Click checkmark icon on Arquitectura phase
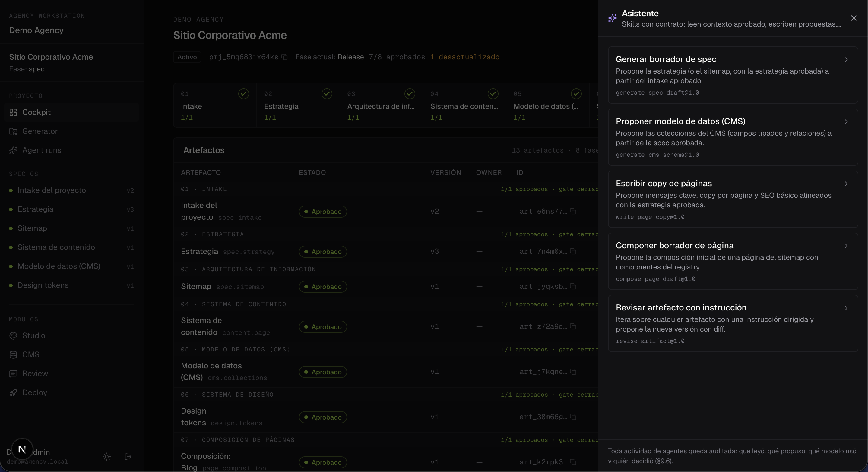The width and height of the screenshot is (868, 472). click(410, 94)
